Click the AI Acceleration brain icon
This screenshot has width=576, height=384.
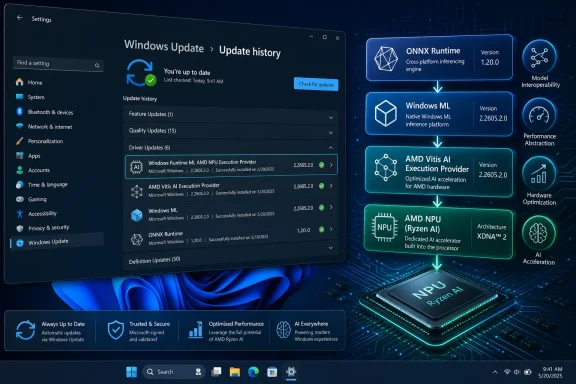539,233
